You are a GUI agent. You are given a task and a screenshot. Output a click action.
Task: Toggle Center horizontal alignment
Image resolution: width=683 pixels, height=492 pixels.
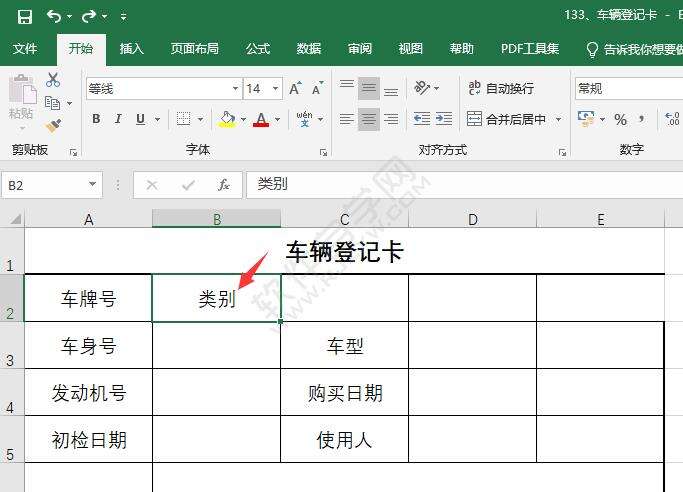click(369, 119)
